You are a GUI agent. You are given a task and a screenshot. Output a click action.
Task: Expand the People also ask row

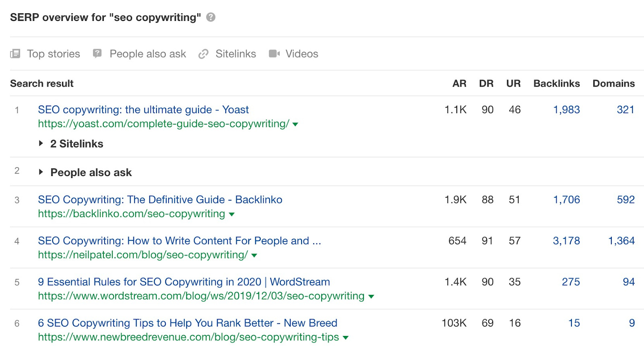[41, 172]
